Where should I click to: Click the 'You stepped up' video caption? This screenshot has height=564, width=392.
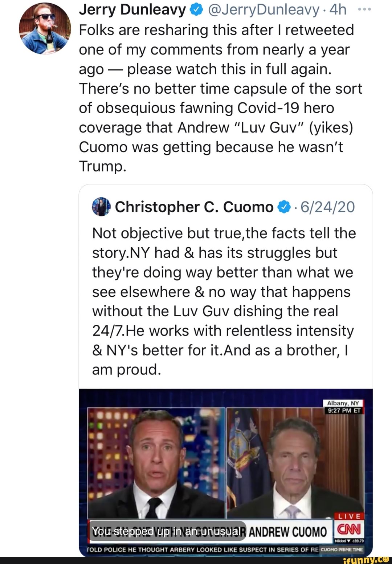(166, 532)
